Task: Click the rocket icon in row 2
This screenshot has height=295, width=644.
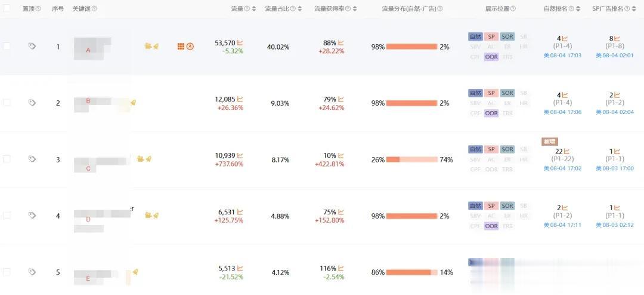Action: coord(134,103)
